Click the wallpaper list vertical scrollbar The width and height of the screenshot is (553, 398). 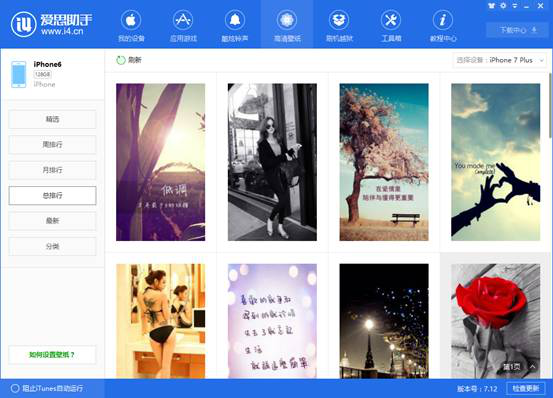[x=551, y=106]
